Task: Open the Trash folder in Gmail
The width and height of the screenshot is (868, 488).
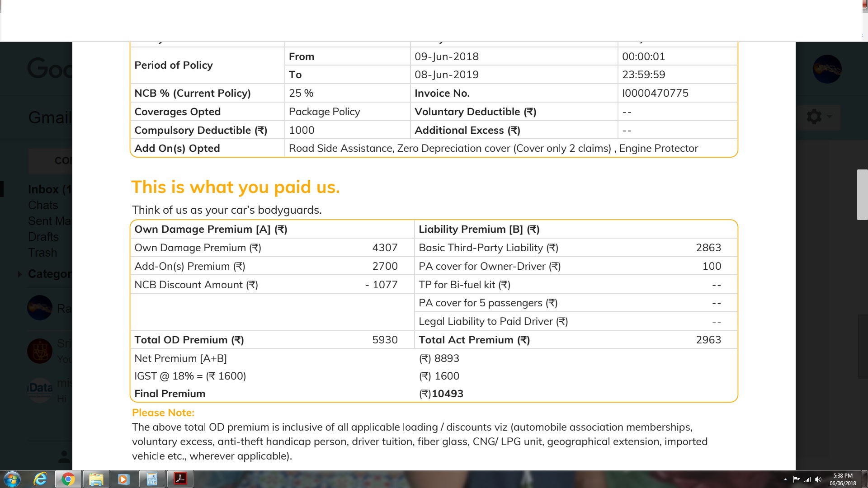Action: [42, 253]
